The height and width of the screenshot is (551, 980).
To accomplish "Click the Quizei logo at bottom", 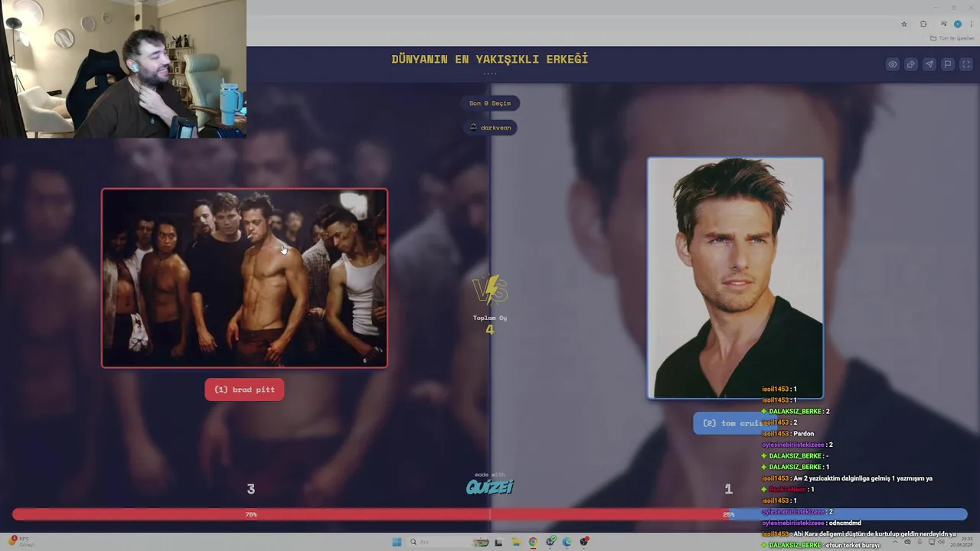I will pos(490,487).
